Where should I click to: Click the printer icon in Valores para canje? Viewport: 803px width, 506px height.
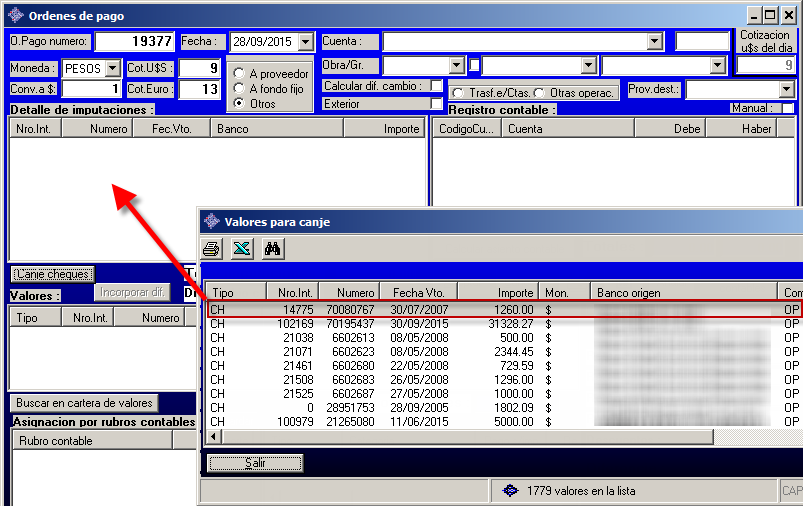pos(211,249)
